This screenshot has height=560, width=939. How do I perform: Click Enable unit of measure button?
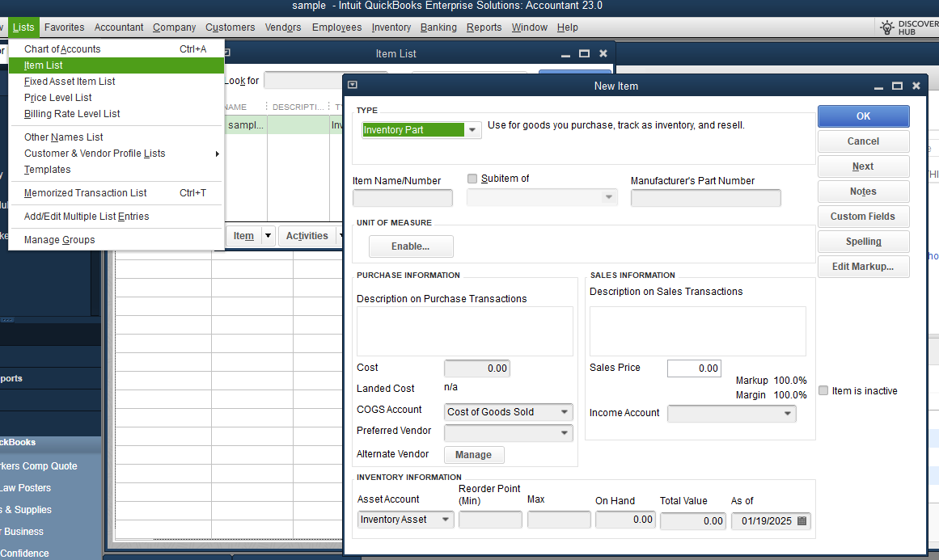(411, 246)
